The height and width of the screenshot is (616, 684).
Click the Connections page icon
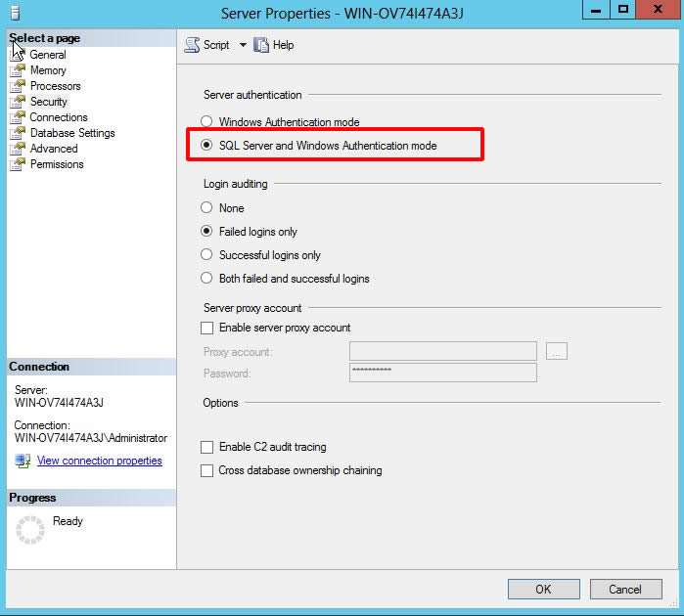tap(18, 117)
